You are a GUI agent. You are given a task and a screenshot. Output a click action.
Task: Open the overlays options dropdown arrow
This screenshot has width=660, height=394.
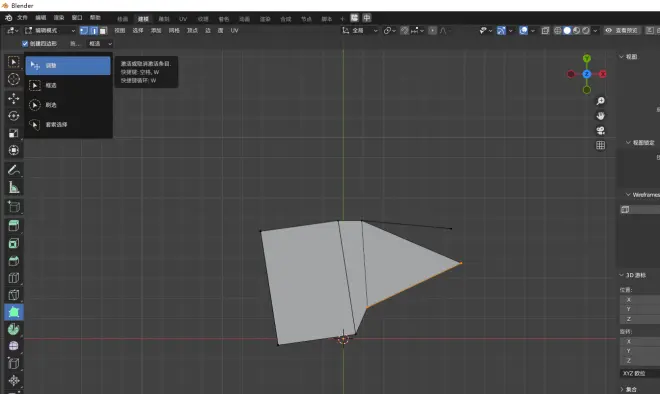[x=532, y=30]
